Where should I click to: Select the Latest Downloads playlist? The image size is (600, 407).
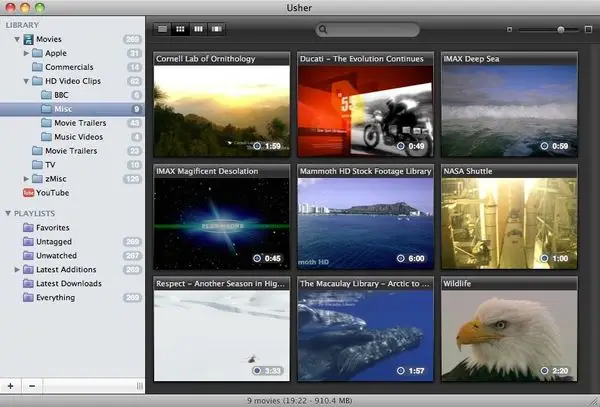pyautogui.click(x=72, y=283)
